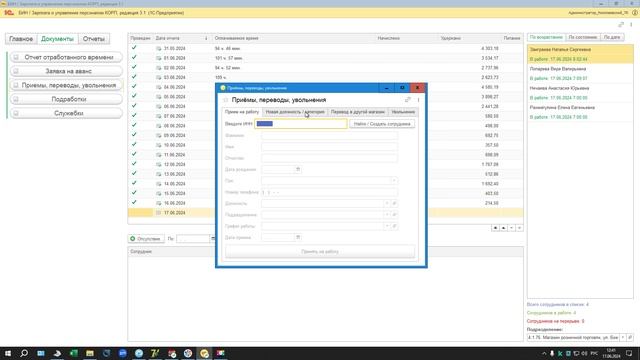Screen dimensions: 640x360
Task: Select the Новая должность / категория tab
Action: point(295,112)
